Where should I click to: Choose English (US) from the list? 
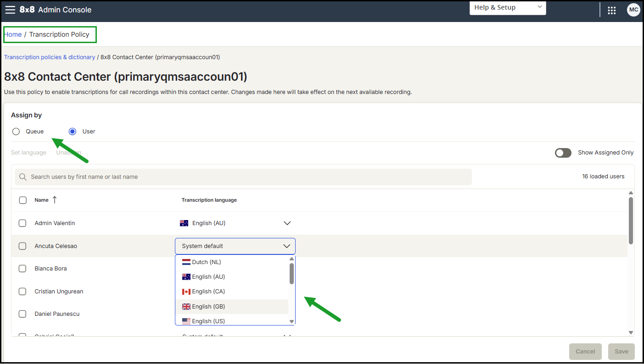[232, 321]
